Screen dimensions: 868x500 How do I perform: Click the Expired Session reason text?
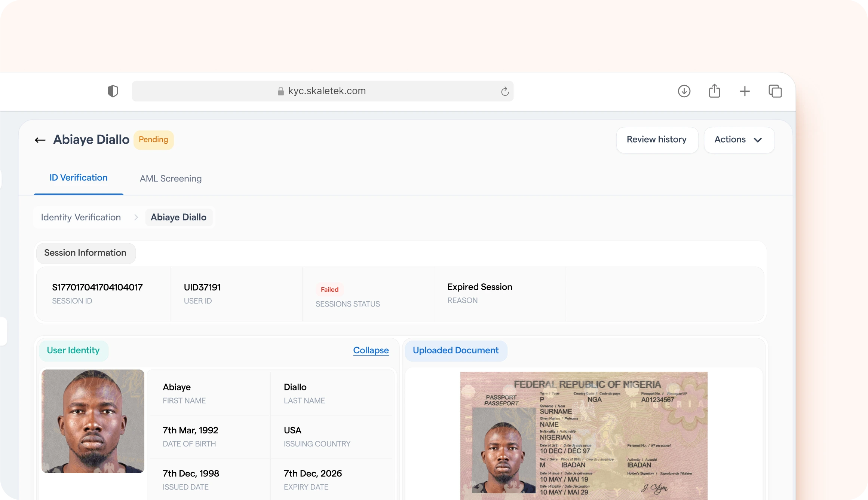(x=480, y=287)
